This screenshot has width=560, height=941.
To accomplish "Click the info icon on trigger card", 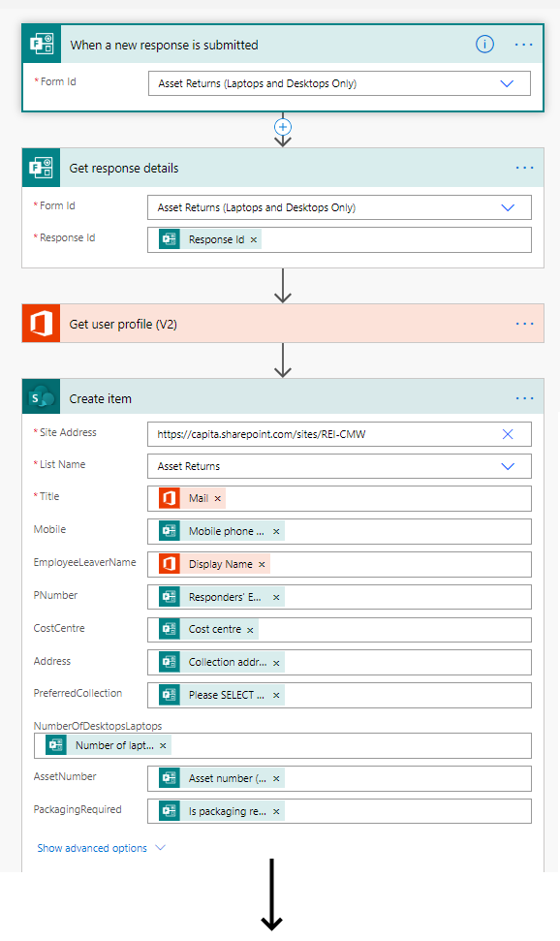I will (484, 45).
